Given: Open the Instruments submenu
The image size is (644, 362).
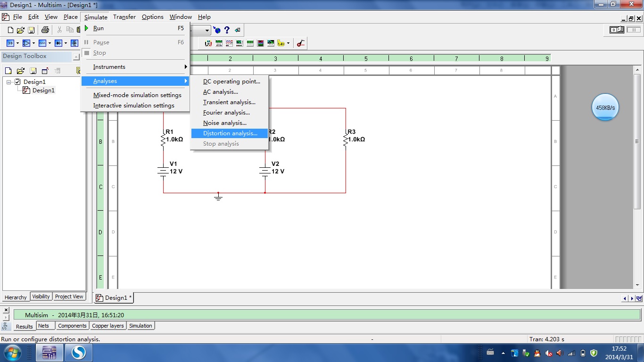Looking at the screenshot, I should pos(135,67).
